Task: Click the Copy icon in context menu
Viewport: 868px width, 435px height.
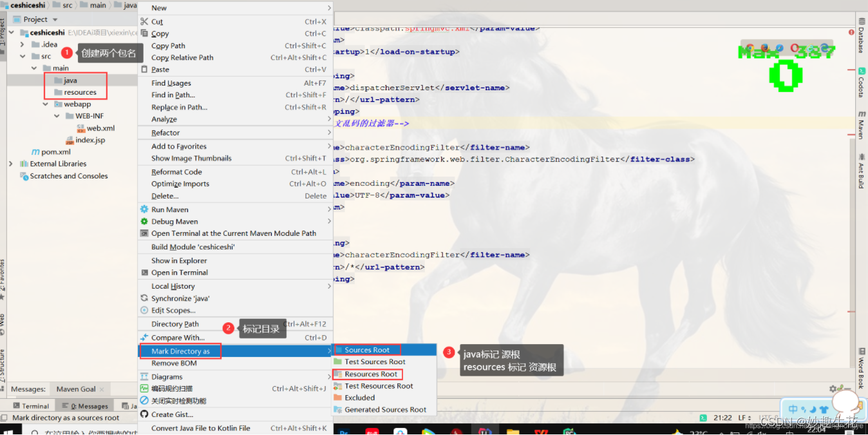Action: click(144, 34)
